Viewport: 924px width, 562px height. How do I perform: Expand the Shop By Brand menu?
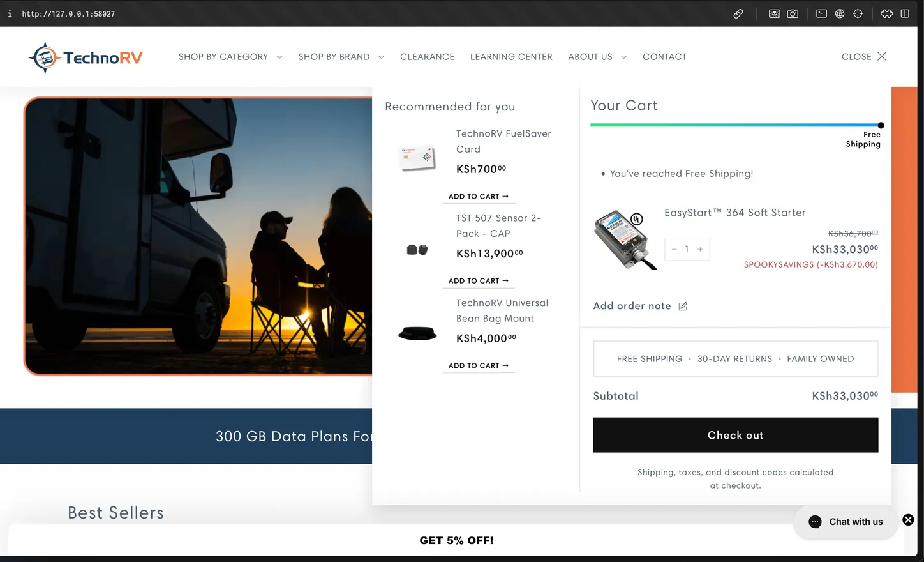[341, 57]
